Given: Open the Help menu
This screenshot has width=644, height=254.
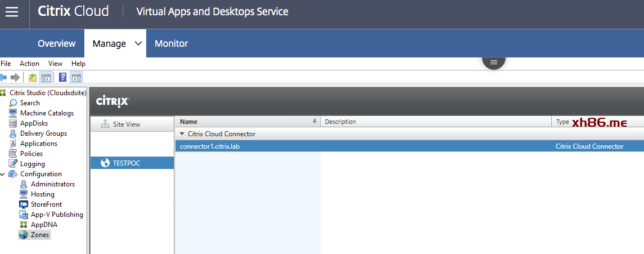Looking at the screenshot, I should pyautogui.click(x=78, y=63).
